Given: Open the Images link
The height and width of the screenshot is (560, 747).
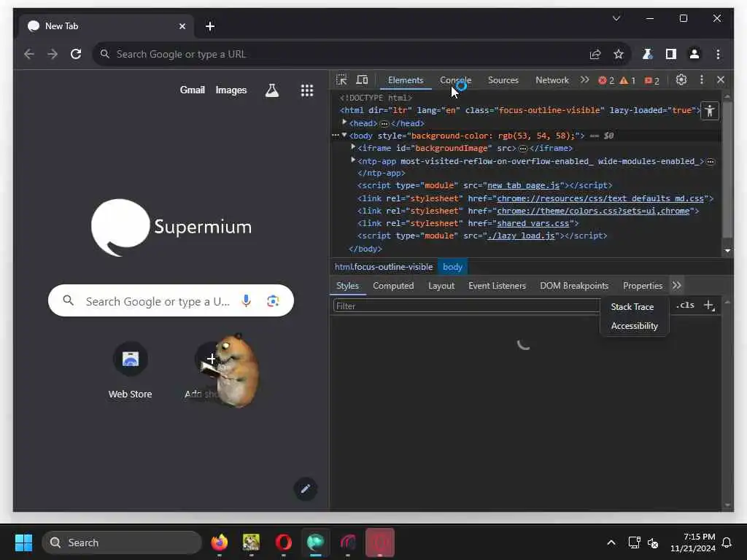Looking at the screenshot, I should point(231,90).
